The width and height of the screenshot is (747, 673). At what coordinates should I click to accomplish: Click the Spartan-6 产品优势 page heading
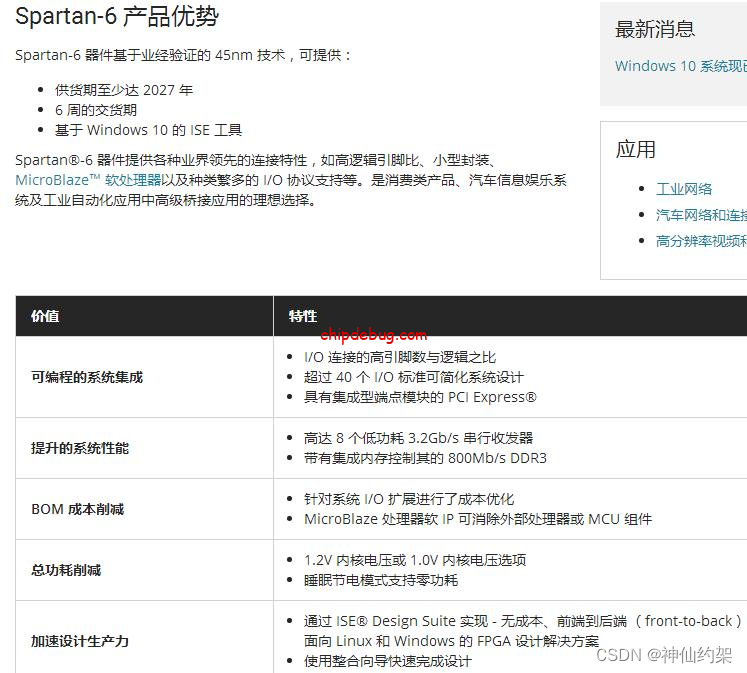click(x=117, y=17)
